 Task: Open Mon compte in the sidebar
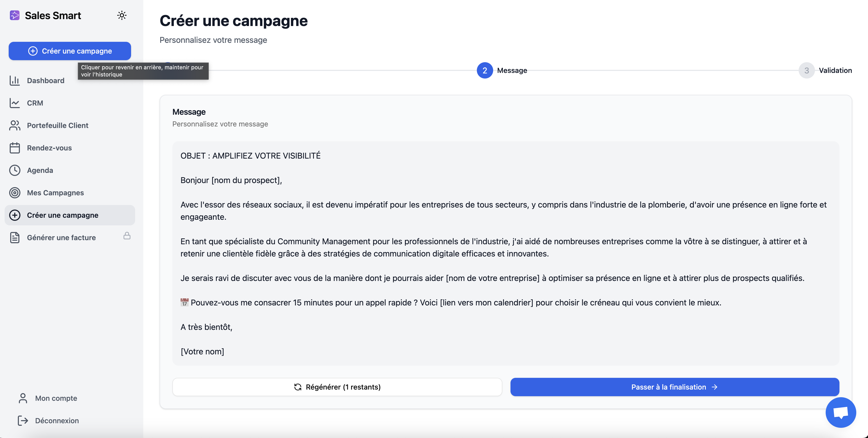click(56, 398)
